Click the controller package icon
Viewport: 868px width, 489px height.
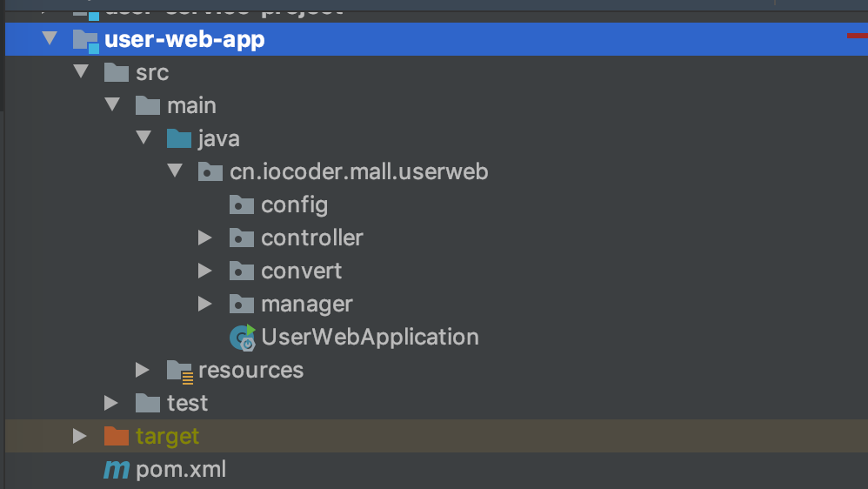pos(241,238)
